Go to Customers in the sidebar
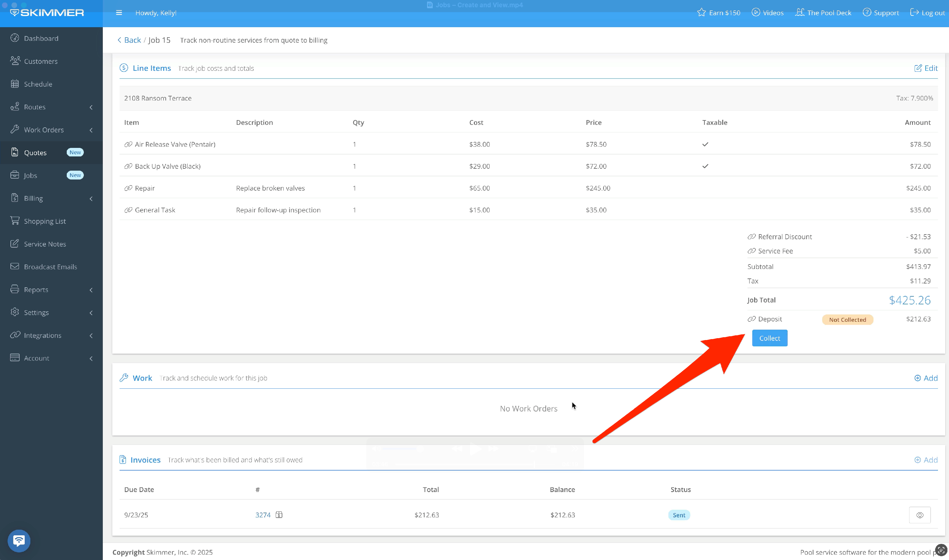 click(40, 61)
